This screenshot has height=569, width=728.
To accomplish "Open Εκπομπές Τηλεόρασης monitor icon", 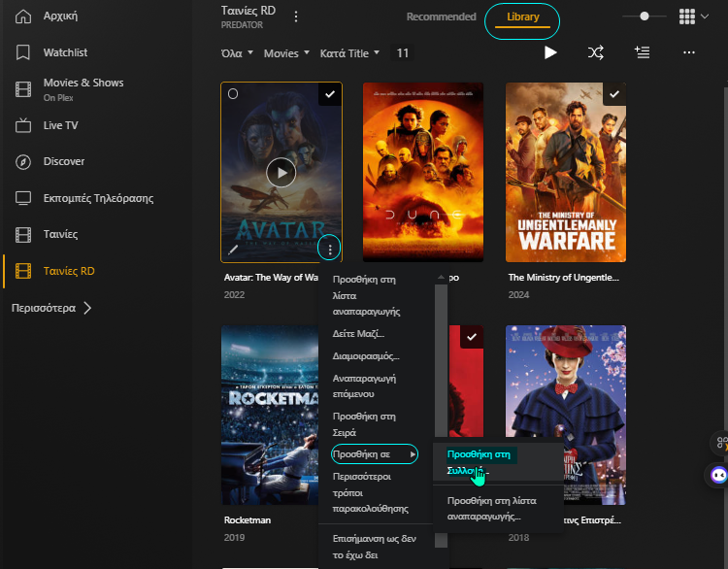I will click(22, 198).
